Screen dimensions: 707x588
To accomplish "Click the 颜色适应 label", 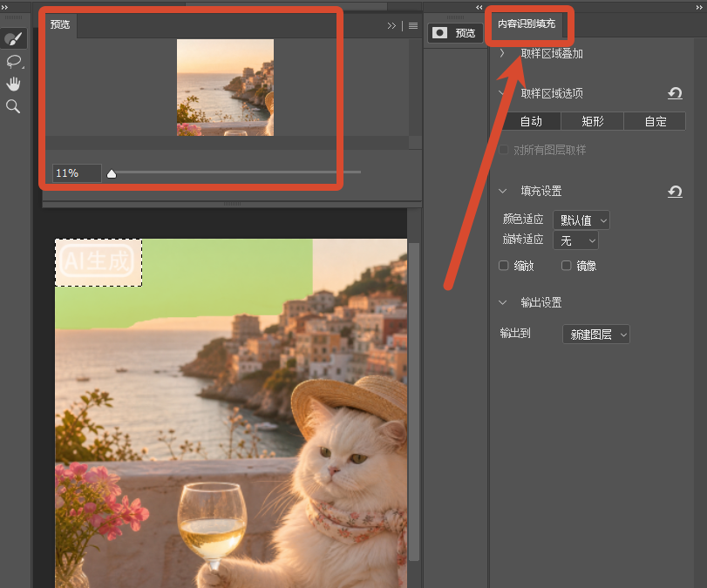I will [x=523, y=219].
